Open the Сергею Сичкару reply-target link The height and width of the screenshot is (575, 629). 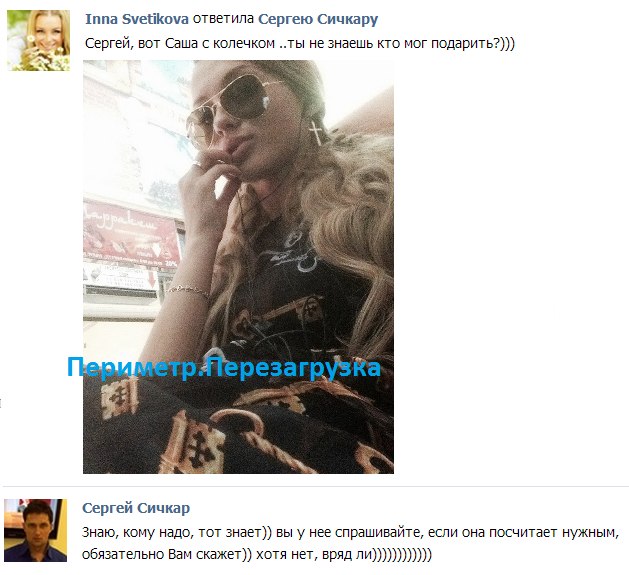click(x=318, y=19)
